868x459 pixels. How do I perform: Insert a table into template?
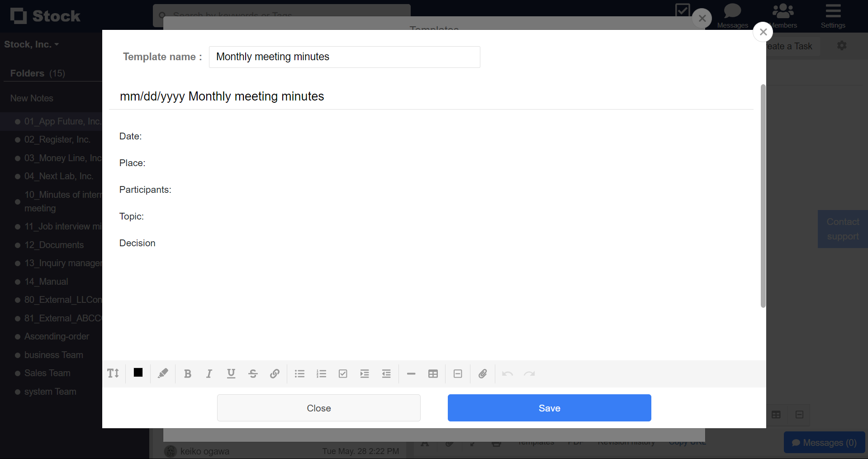[x=433, y=374]
